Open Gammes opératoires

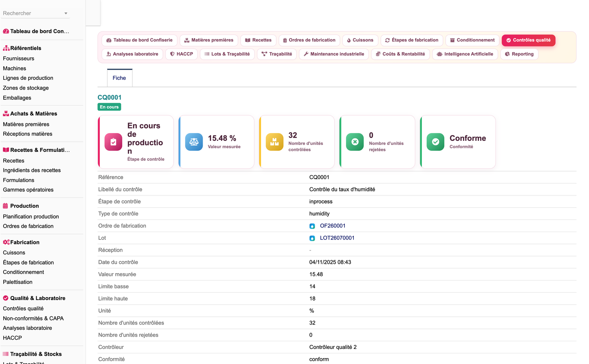28,190
